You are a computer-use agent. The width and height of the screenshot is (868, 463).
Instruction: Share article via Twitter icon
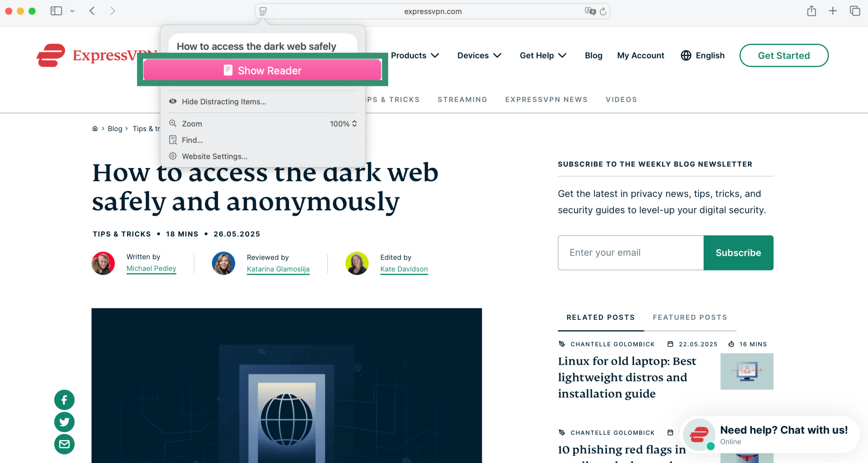(64, 422)
